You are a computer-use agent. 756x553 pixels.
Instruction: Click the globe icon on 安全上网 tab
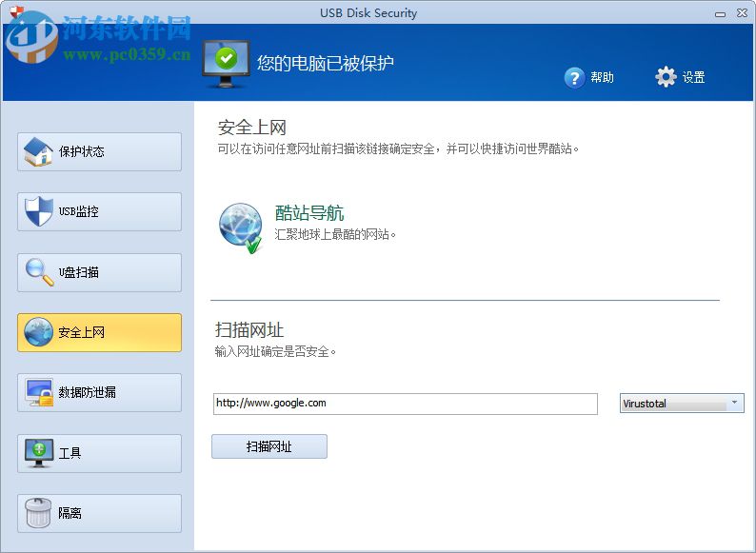pyautogui.click(x=38, y=331)
